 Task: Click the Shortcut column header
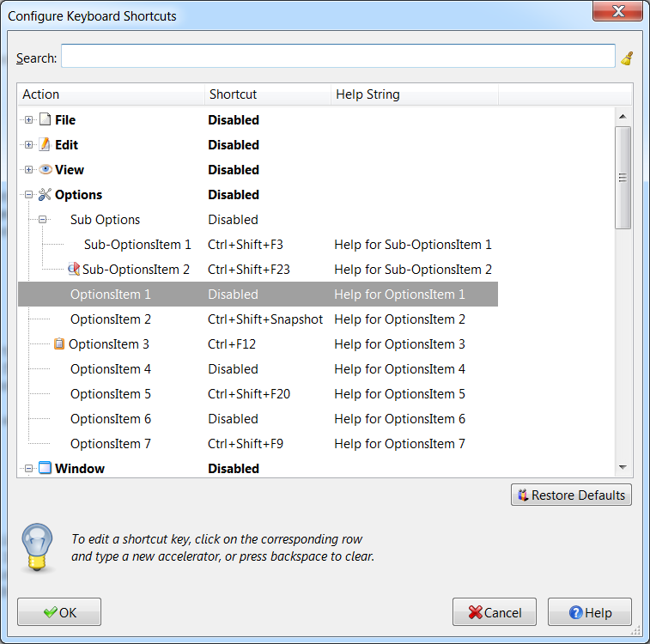266,94
